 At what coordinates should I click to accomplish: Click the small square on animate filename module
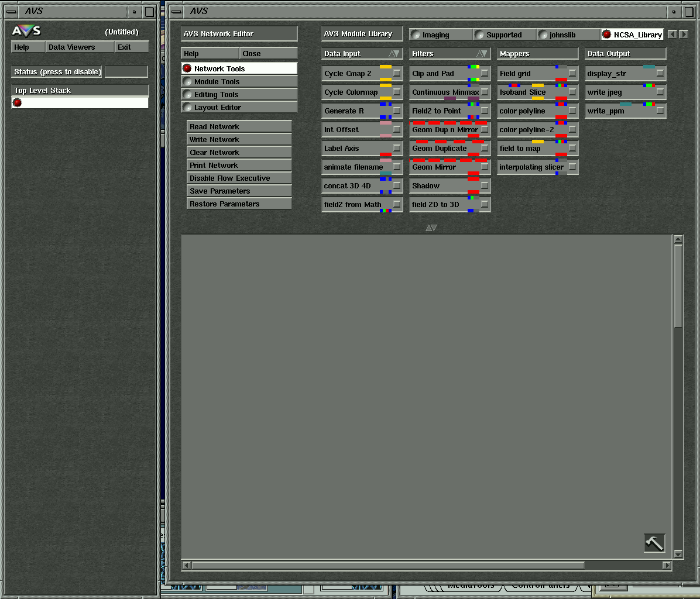[396, 167]
